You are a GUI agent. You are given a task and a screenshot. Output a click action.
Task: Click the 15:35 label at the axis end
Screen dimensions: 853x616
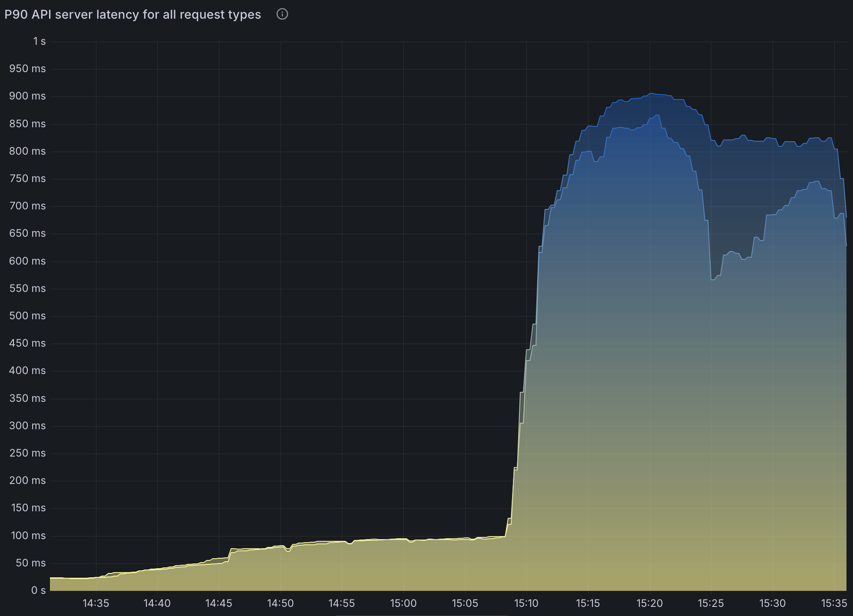click(x=835, y=603)
